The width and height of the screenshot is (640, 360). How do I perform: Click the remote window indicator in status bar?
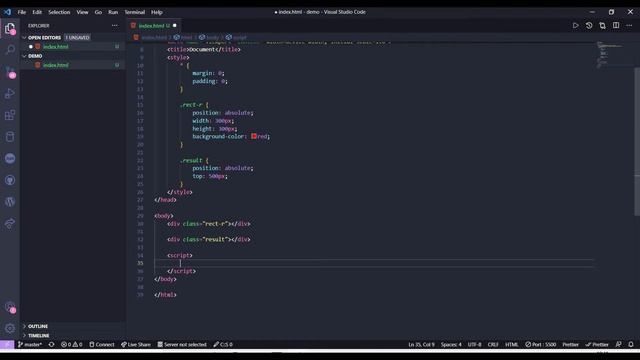[x=7, y=344]
